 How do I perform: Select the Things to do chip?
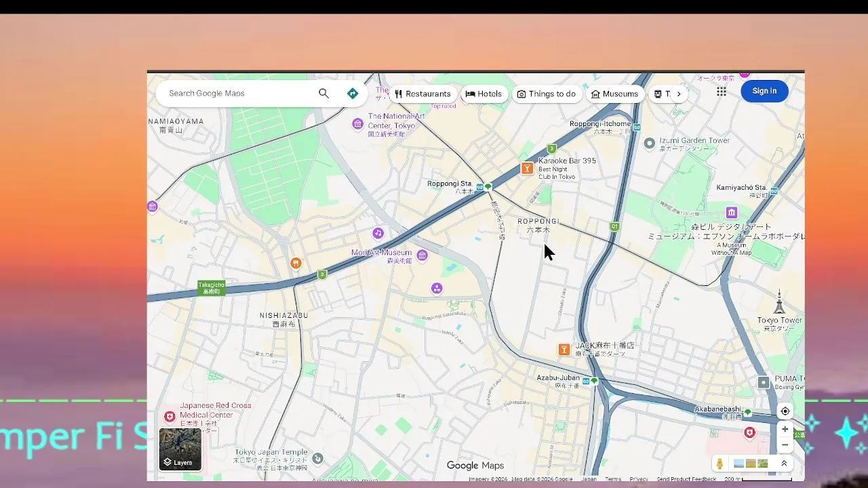click(547, 94)
